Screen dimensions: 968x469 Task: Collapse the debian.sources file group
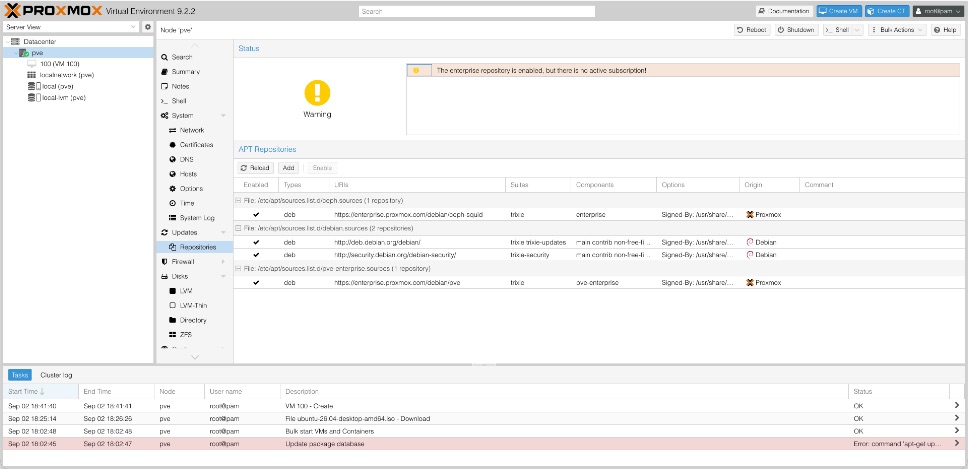238,228
